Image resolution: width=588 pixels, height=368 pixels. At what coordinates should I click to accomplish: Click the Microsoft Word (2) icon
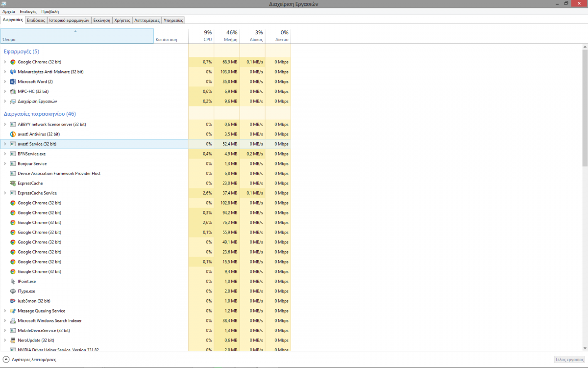click(x=13, y=81)
